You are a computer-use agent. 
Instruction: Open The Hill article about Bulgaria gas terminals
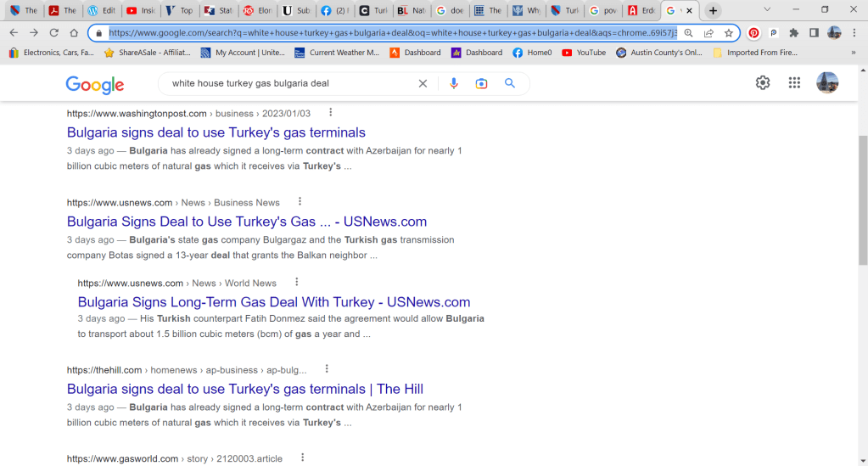[244, 389]
